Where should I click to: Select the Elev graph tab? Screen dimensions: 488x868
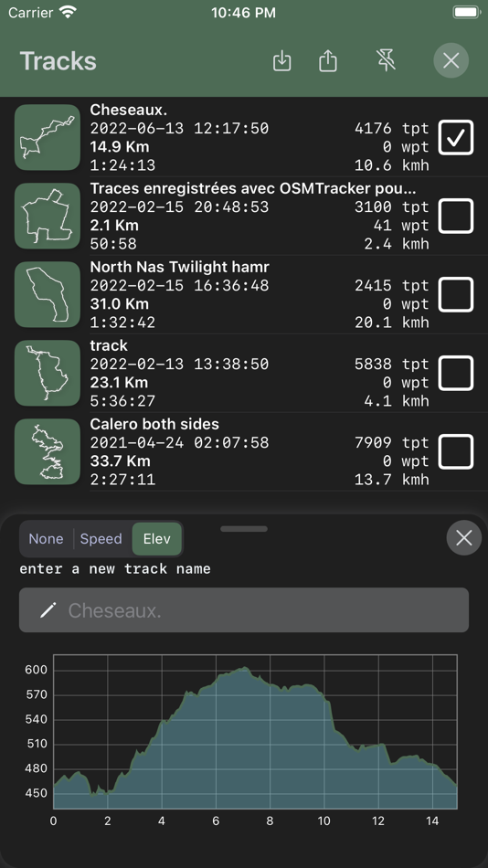(x=157, y=539)
